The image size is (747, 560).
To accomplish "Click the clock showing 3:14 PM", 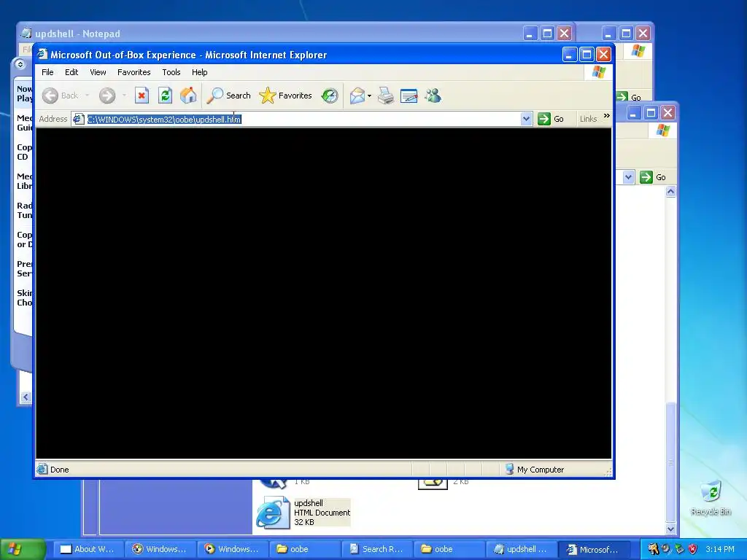I will pyautogui.click(x=720, y=549).
